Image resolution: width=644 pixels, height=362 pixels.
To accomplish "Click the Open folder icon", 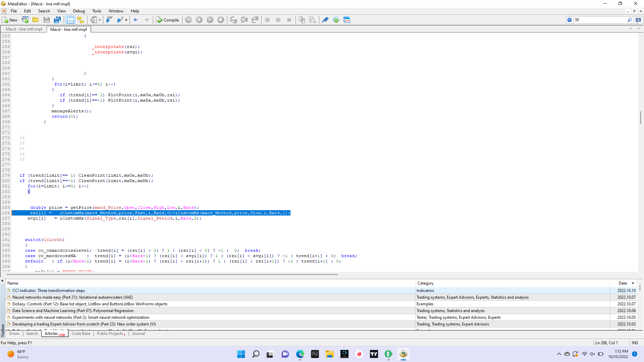I will pyautogui.click(x=36, y=20).
